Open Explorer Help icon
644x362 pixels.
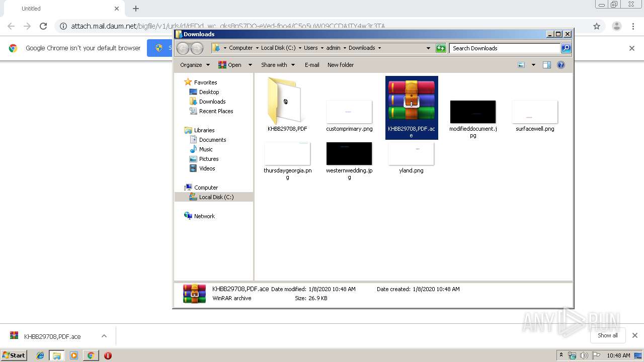click(x=561, y=65)
